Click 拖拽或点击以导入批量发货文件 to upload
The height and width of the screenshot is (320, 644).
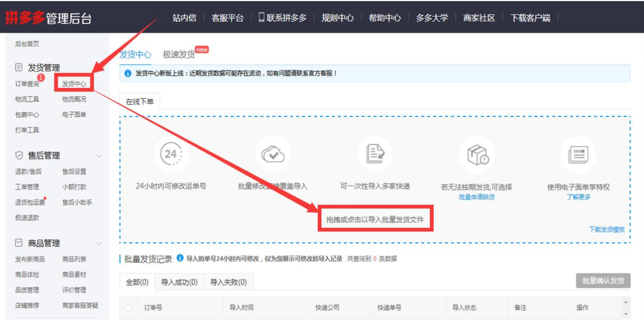[375, 220]
